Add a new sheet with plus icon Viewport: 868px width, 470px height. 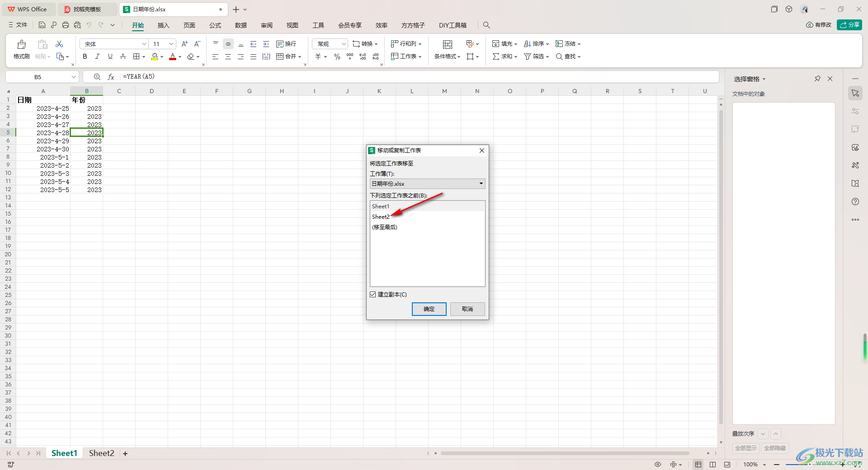pyautogui.click(x=125, y=453)
